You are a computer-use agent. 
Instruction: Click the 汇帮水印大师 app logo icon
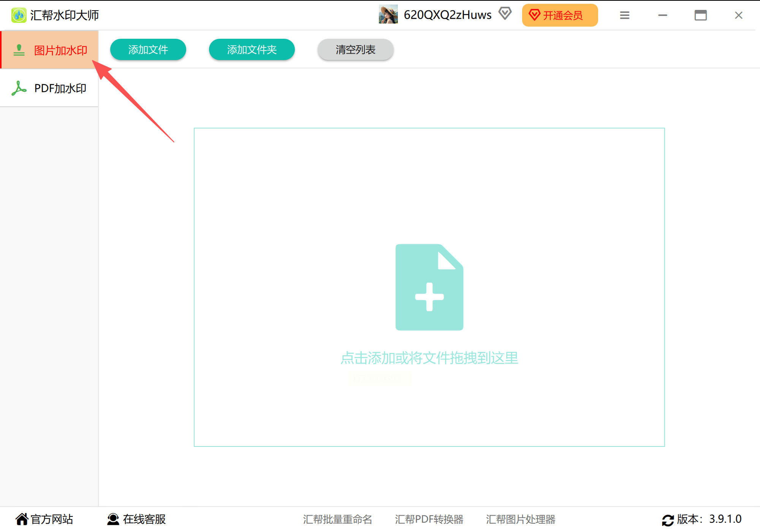19,15
